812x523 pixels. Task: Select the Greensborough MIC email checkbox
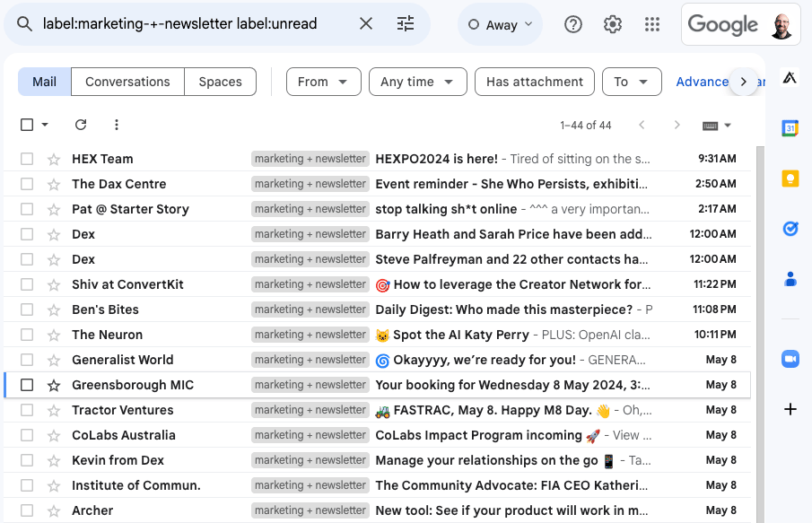tap(27, 385)
